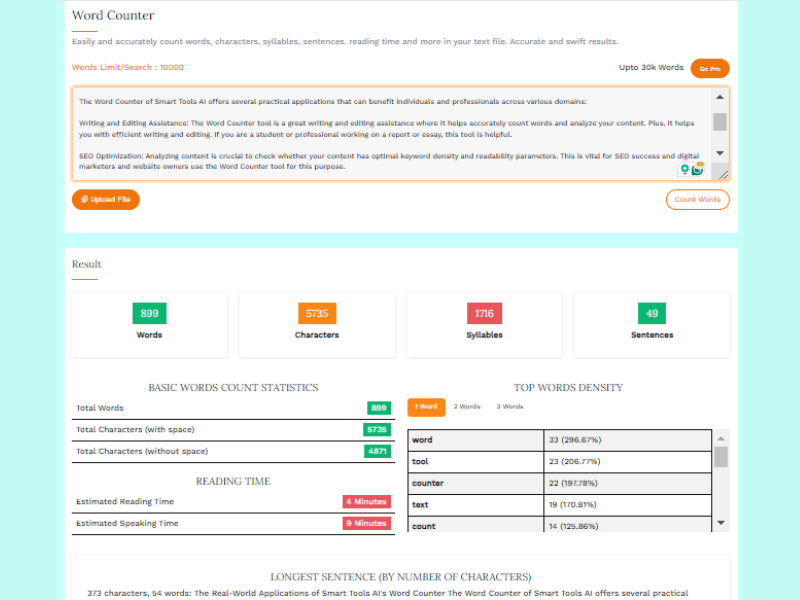Image resolution: width=800 pixels, height=600 pixels.
Task: Select the 1 Word density tab
Action: 426,407
